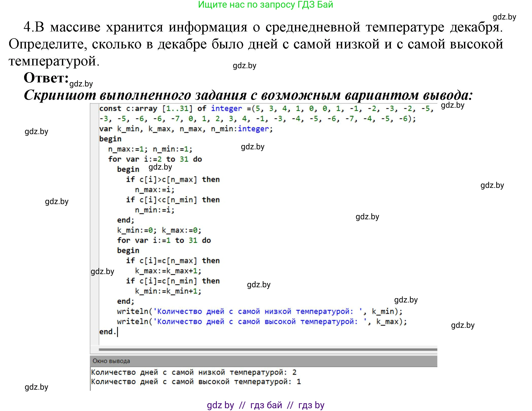Place cursor on the "end." line
Viewport: 532px width, 411px height.
click(108, 331)
